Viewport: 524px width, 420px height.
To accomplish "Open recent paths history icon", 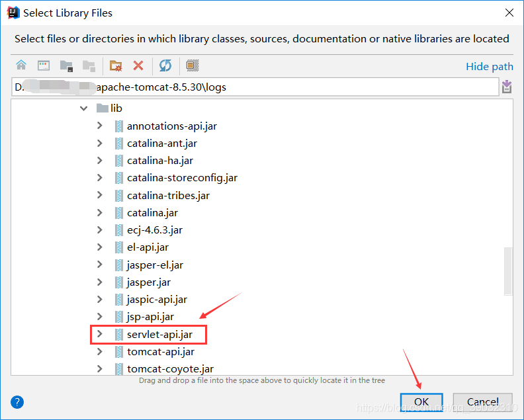I will coord(507,87).
